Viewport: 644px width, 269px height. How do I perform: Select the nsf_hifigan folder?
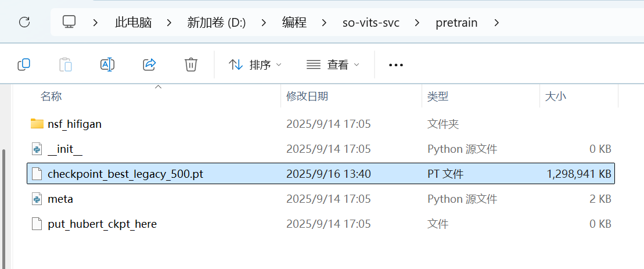(x=74, y=124)
